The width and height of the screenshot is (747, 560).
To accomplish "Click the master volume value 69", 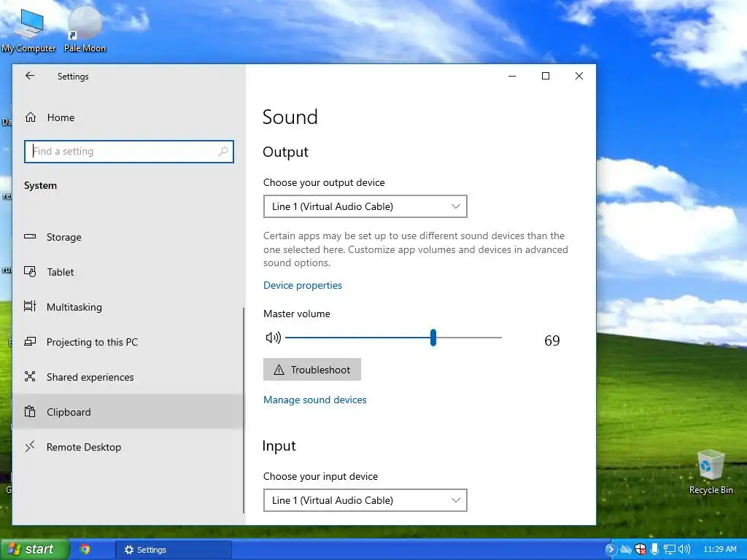I will point(552,341).
